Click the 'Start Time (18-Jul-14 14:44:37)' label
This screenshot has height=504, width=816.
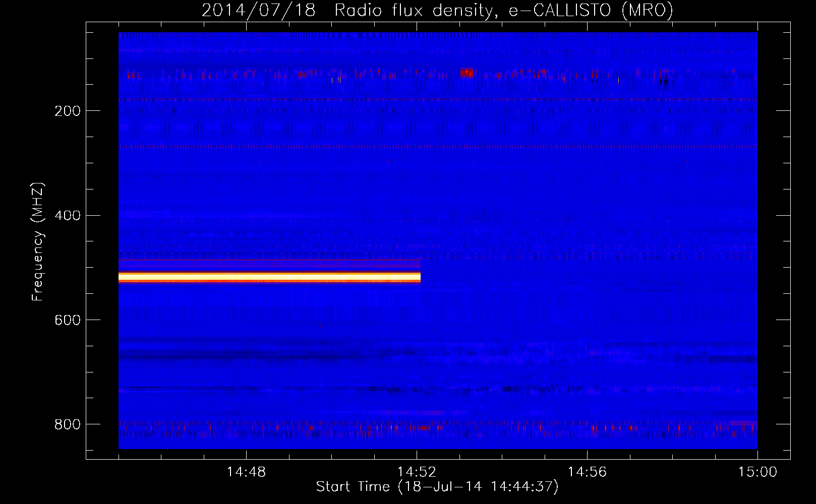pyautogui.click(x=437, y=487)
